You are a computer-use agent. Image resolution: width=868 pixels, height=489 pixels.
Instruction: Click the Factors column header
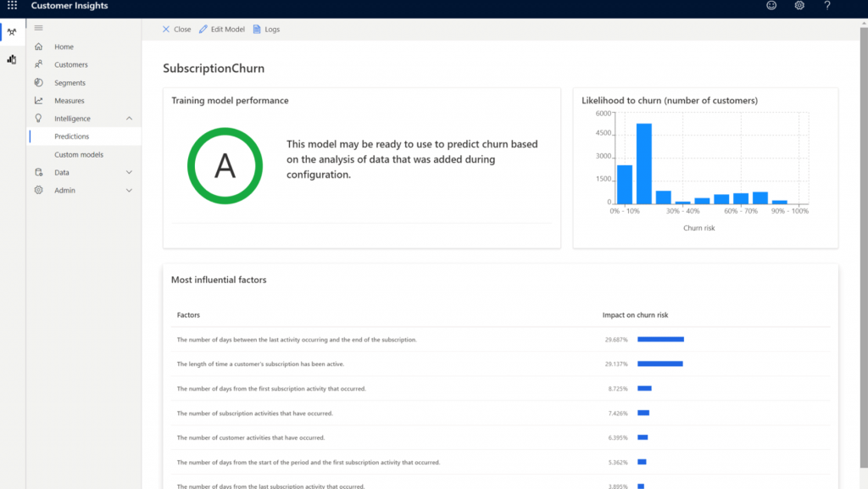click(188, 314)
